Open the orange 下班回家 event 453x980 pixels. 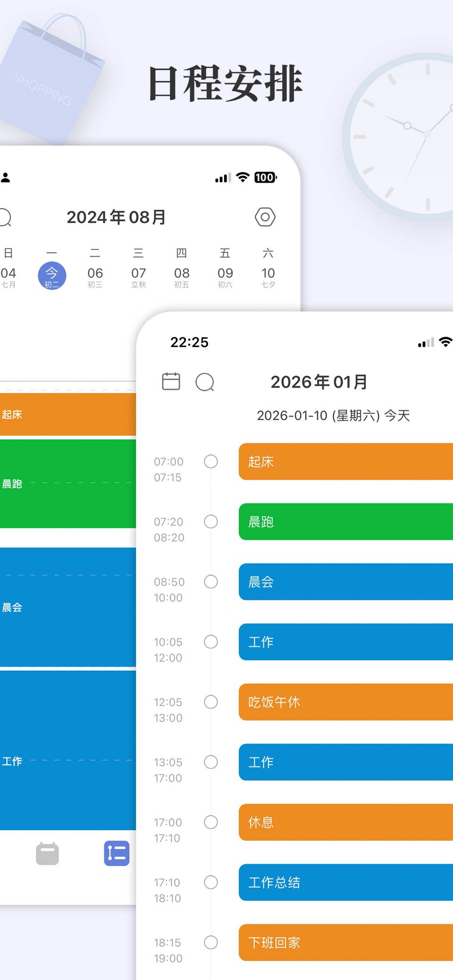click(346, 942)
